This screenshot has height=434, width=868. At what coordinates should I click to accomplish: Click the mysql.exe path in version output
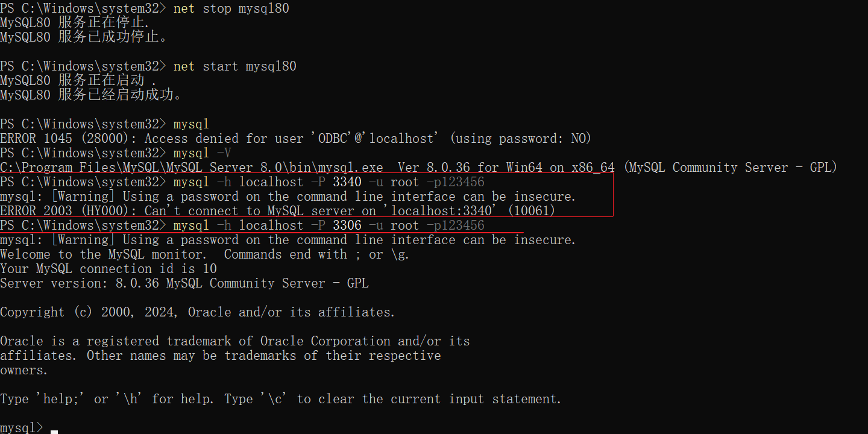pos(192,168)
